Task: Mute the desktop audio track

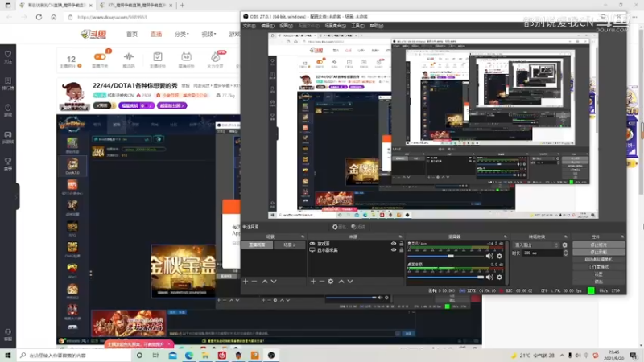Action: click(489, 278)
